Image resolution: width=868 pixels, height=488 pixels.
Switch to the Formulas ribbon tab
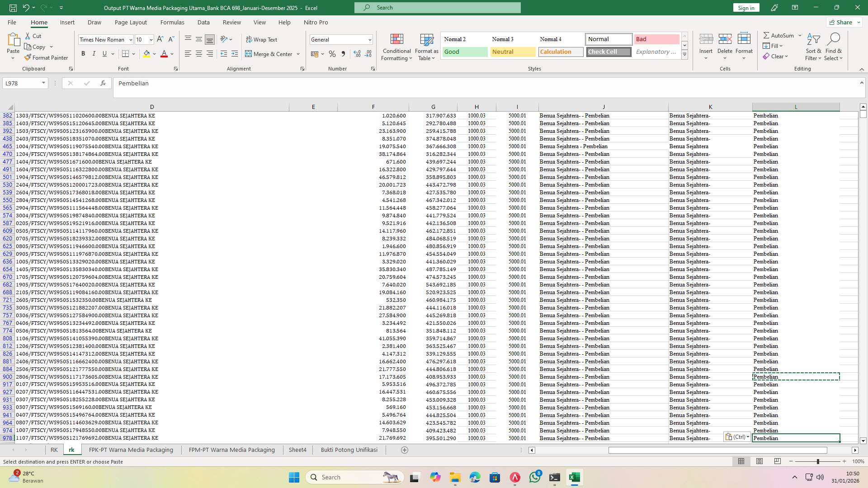coord(172,22)
